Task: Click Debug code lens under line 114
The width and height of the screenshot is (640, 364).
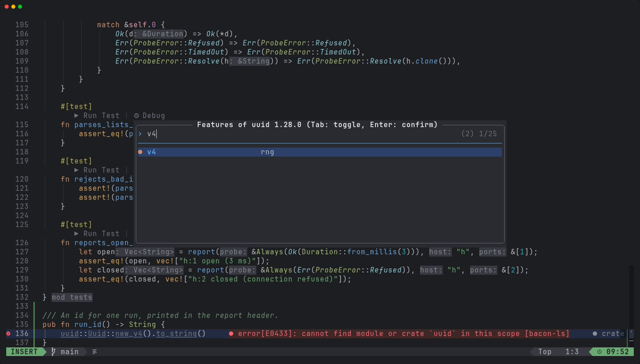Action: click(149, 115)
